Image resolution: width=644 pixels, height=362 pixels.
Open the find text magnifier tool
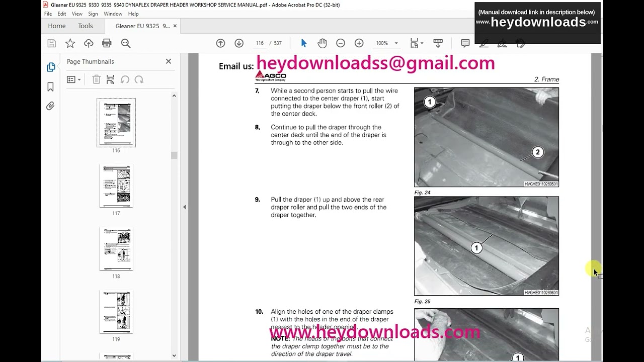point(126,43)
